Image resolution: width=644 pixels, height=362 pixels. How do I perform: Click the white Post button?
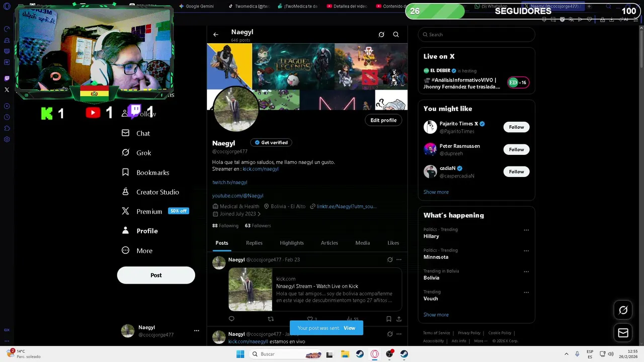[156, 275]
